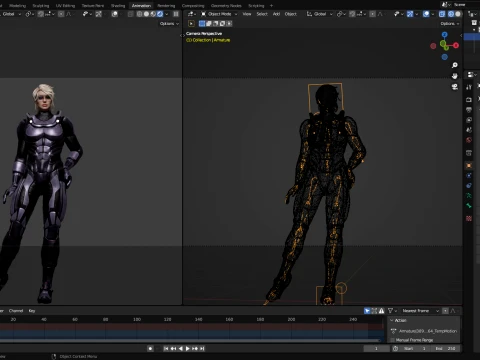Viewport: 480px width, 360px height.
Task: Open the Geometry Nodes workspace tab
Action: [226, 6]
